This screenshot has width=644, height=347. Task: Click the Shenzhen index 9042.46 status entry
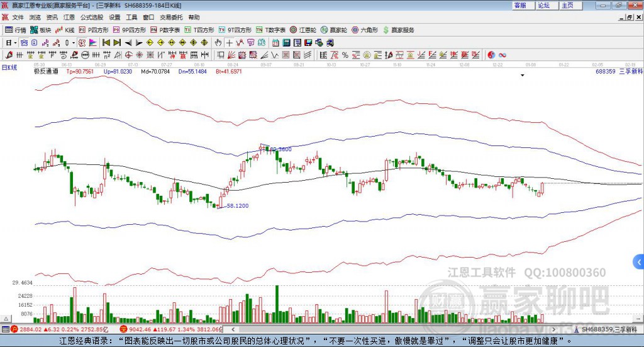pos(171,329)
